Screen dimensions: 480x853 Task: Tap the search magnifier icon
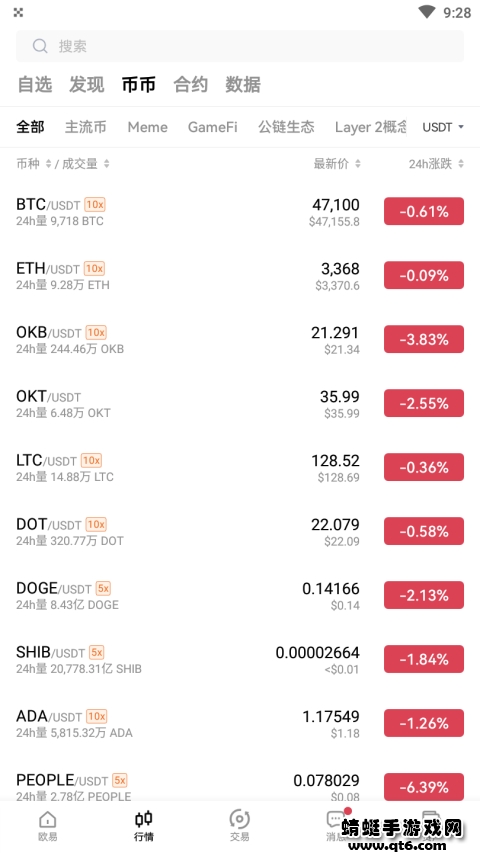40,46
